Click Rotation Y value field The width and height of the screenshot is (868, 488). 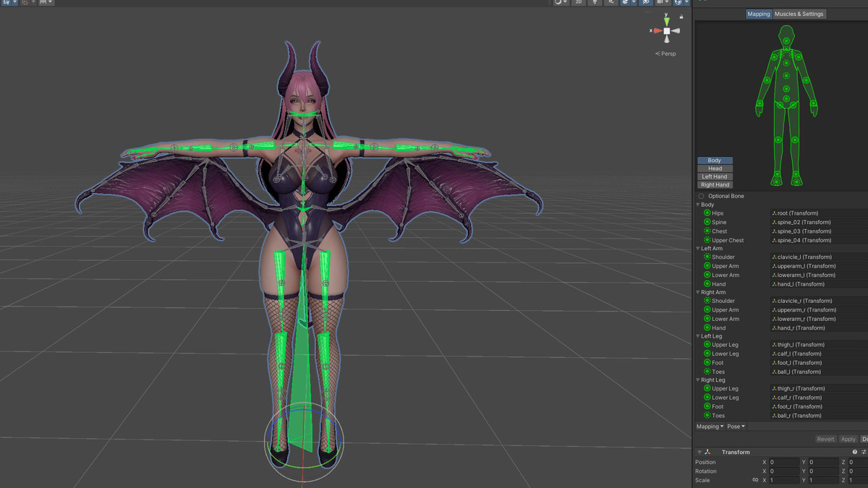point(823,471)
